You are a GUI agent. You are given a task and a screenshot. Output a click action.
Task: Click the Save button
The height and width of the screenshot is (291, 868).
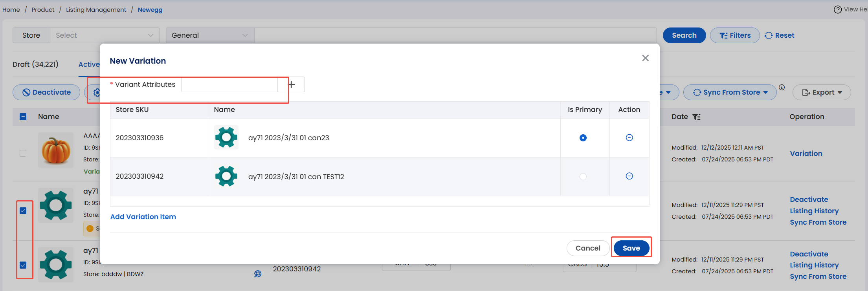(631, 248)
